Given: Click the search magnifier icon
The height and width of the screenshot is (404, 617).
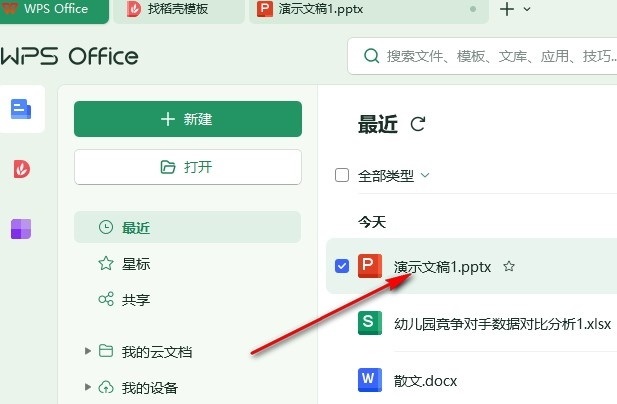Looking at the screenshot, I should pos(371,56).
